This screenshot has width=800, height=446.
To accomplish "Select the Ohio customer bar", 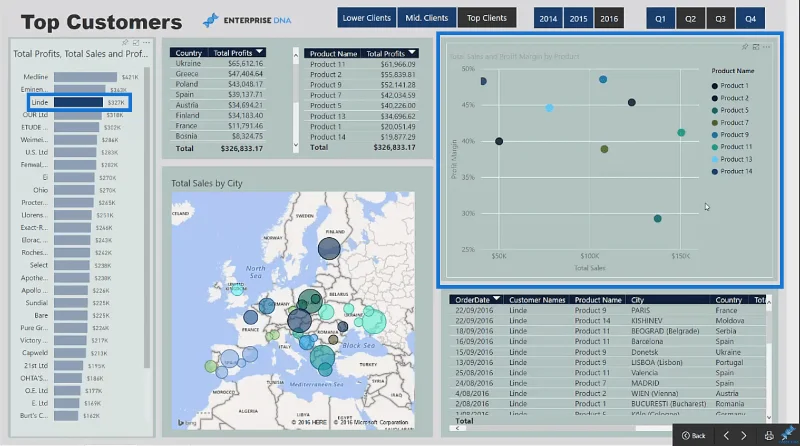I will click(x=74, y=190).
